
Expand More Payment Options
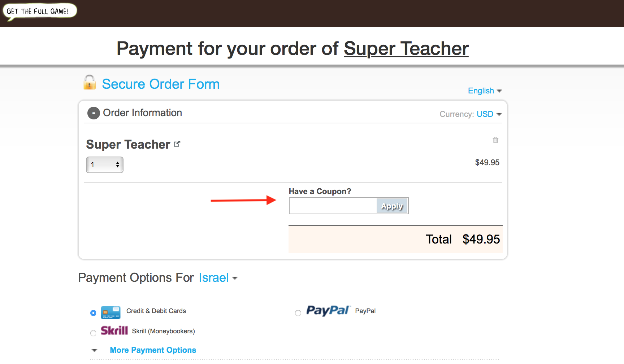click(153, 350)
